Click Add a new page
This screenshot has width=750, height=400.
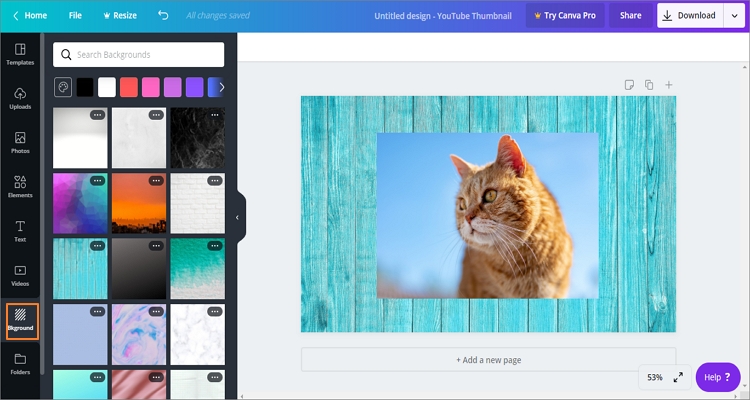[488, 360]
